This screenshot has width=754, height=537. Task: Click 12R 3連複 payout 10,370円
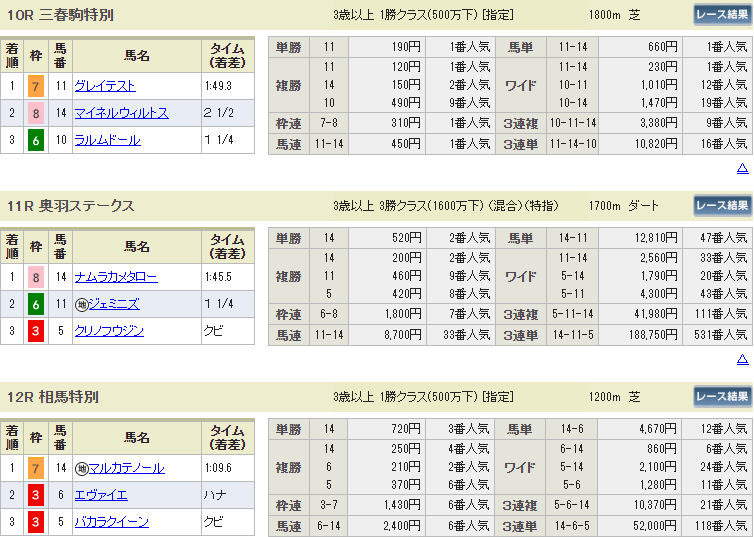tap(656, 505)
